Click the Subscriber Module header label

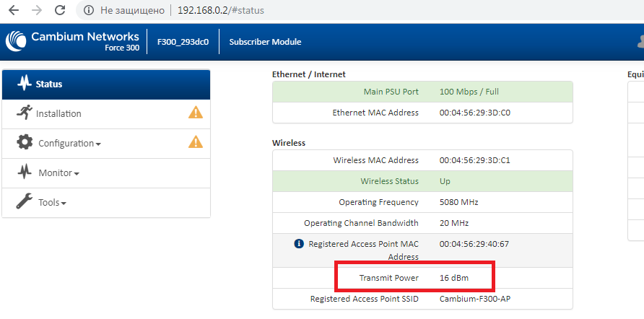[265, 42]
